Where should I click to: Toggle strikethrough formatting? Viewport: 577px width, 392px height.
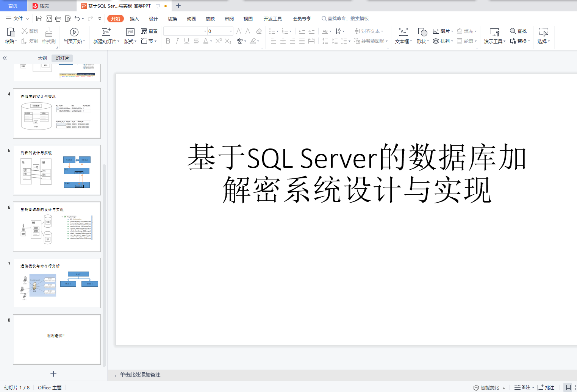click(196, 41)
